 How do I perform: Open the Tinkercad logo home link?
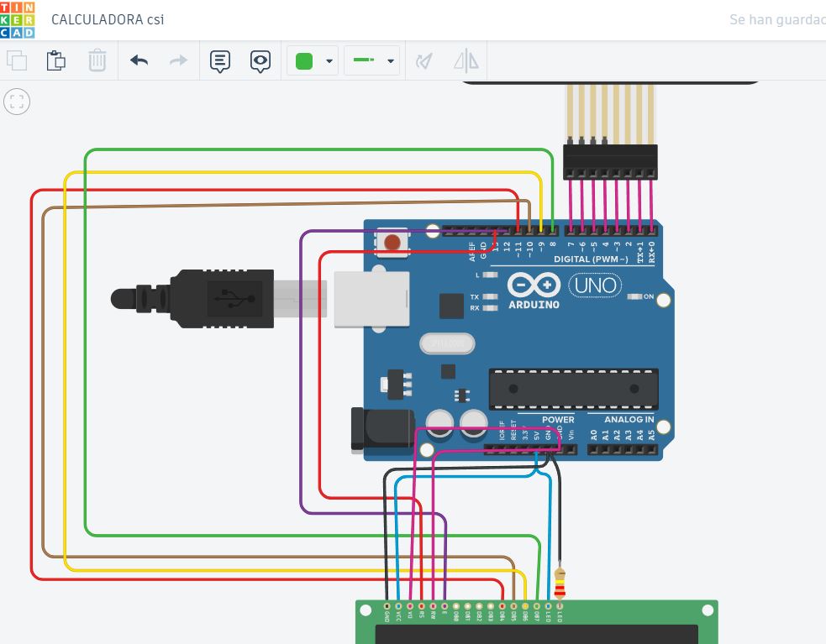(x=18, y=19)
